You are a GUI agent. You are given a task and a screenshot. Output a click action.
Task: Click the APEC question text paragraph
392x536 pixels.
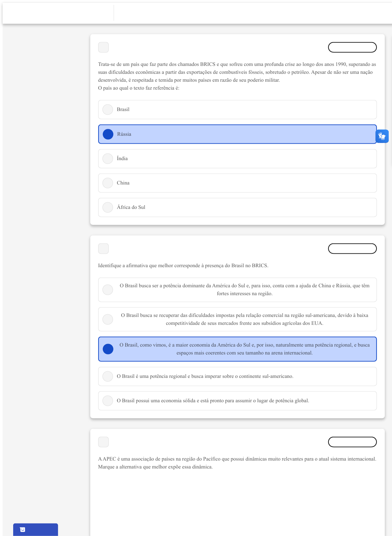[x=237, y=463]
